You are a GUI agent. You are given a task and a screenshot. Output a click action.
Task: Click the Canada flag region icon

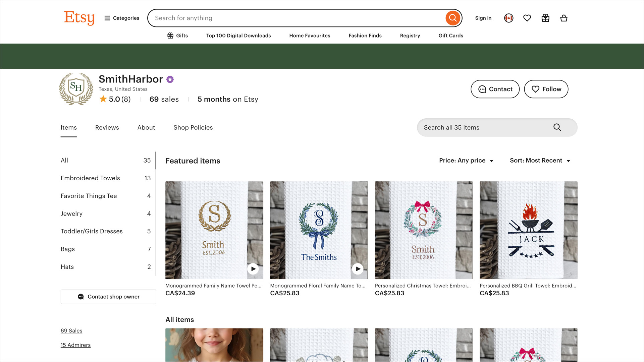pos(508,18)
